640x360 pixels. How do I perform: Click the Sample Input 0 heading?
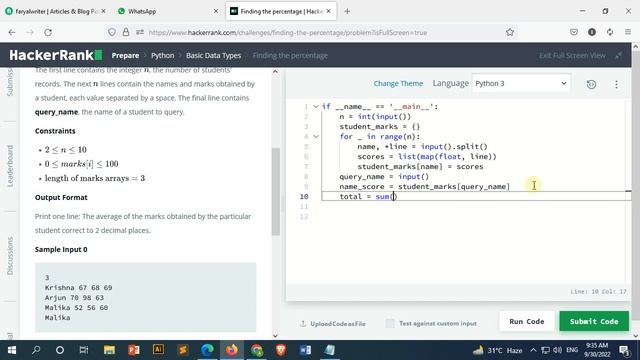coord(61,249)
